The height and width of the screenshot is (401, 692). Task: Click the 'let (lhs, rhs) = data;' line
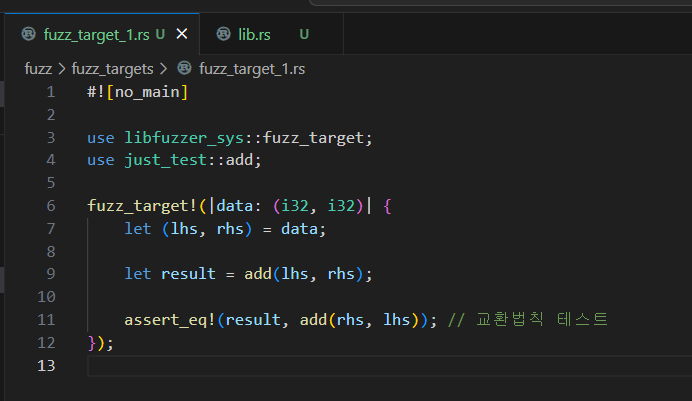click(225, 229)
